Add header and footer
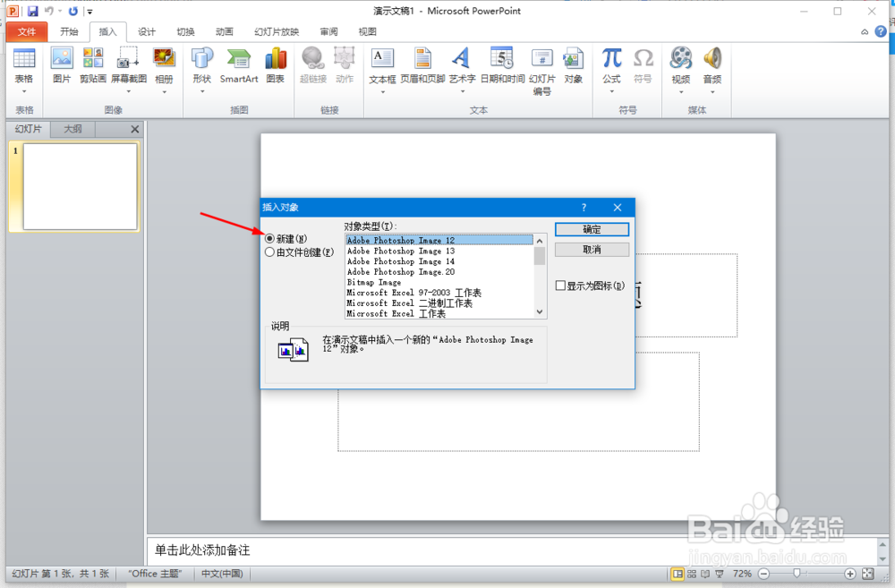This screenshot has width=895, height=588. click(422, 65)
